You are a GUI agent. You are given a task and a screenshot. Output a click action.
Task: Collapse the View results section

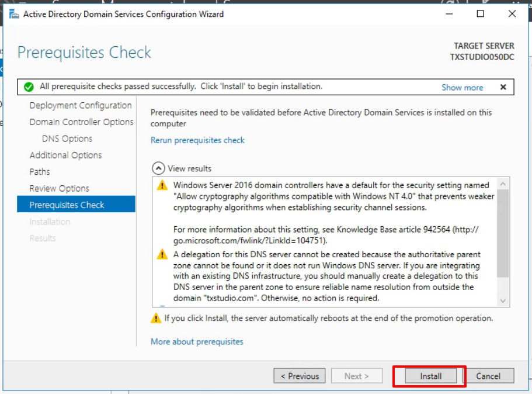coord(158,168)
